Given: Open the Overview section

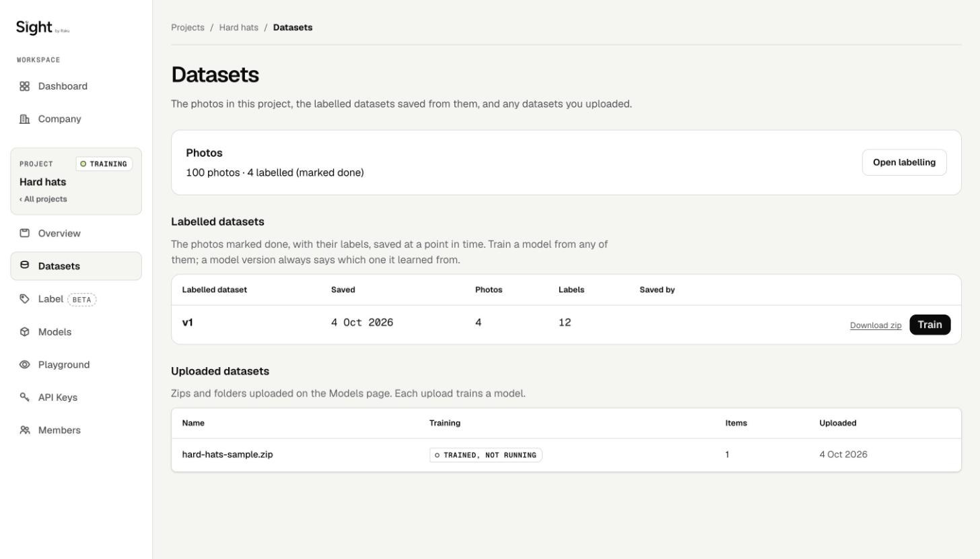Looking at the screenshot, I should [x=76, y=234].
